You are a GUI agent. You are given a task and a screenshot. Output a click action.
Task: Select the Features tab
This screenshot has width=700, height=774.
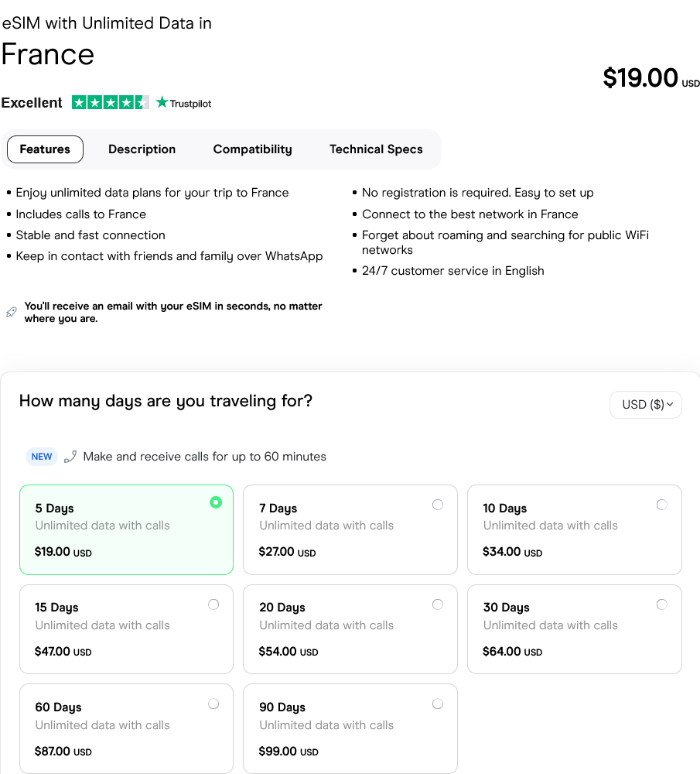coord(45,149)
